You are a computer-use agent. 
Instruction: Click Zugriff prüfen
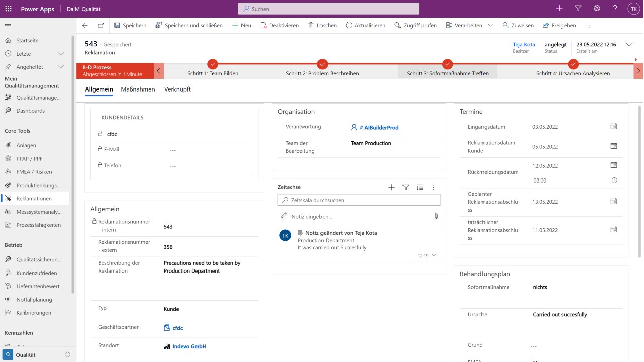(x=416, y=25)
